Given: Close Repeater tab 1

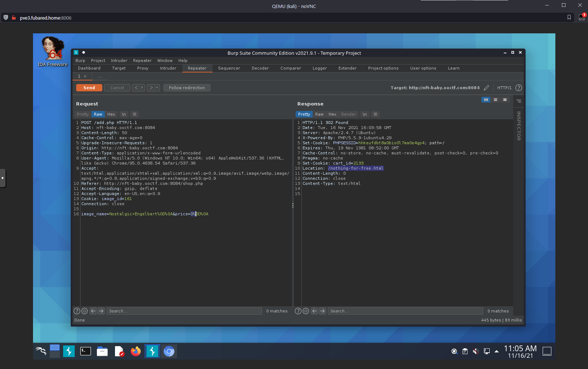Looking at the screenshot, I should (x=85, y=76).
